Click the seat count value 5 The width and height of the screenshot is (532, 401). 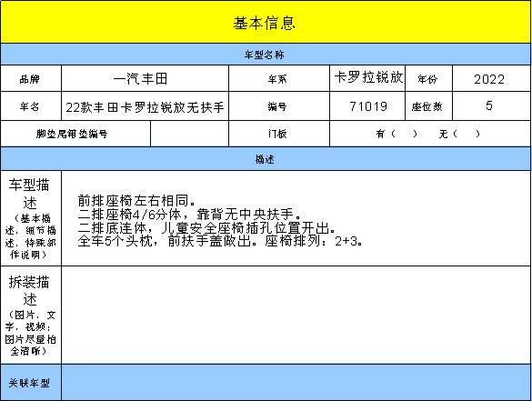(x=491, y=106)
